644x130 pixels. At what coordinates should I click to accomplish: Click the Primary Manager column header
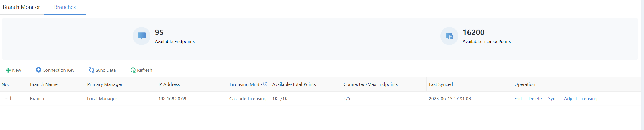tap(105, 84)
